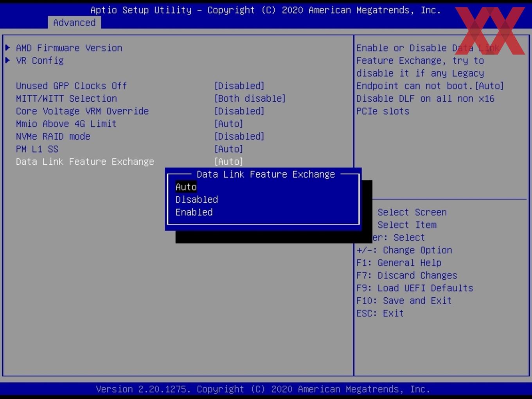Screen dimensions: 532x399
Task: Click the help text about Legacy Endpoint
Action: point(430,79)
